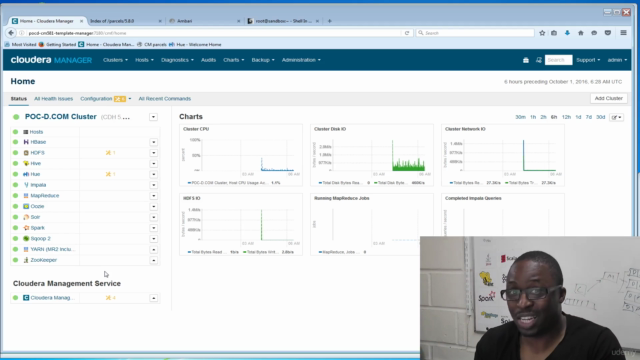The image size is (640, 360).
Task: Open Oozie service actions dropdown
Action: tap(153, 207)
